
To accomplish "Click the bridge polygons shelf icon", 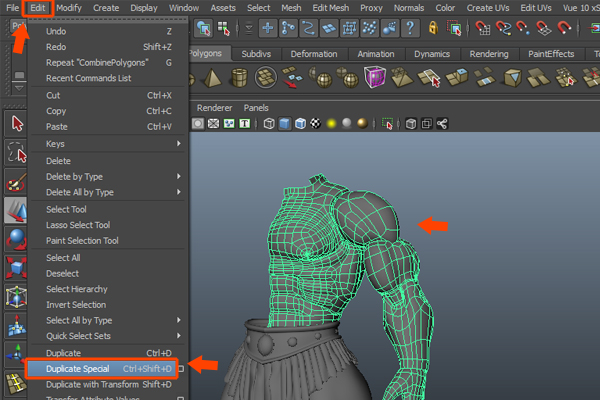I will (484, 77).
